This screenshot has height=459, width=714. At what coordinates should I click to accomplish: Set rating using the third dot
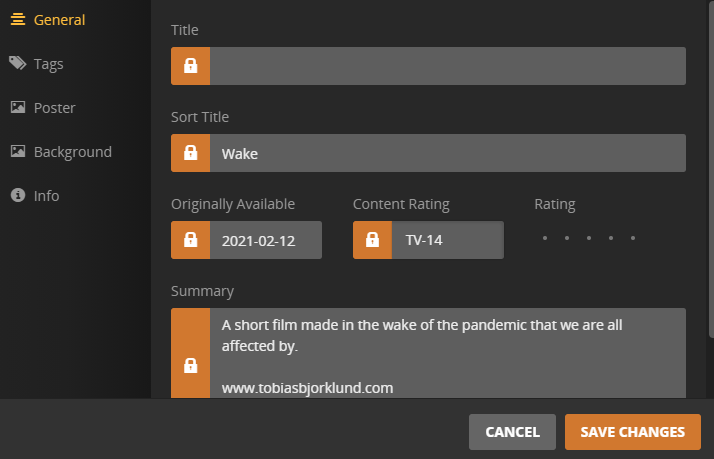click(589, 239)
